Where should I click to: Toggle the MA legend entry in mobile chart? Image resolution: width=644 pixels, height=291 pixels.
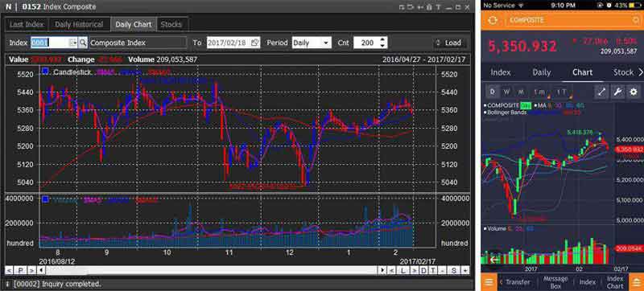coord(539,105)
